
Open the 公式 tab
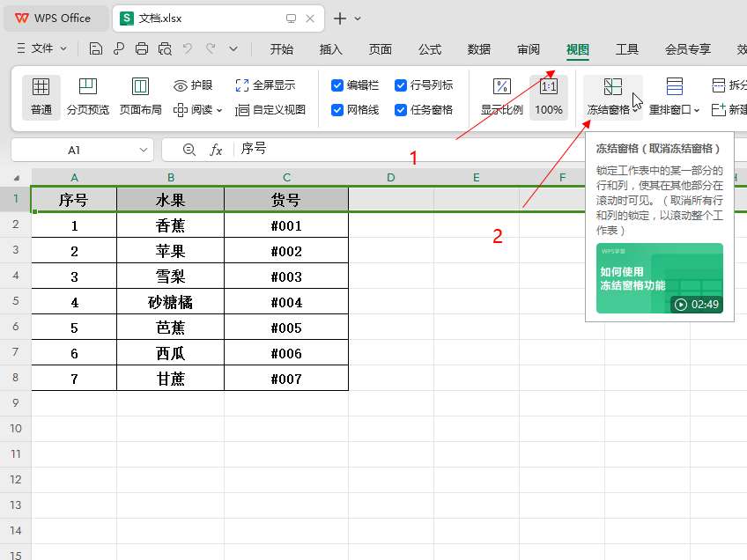tap(430, 49)
